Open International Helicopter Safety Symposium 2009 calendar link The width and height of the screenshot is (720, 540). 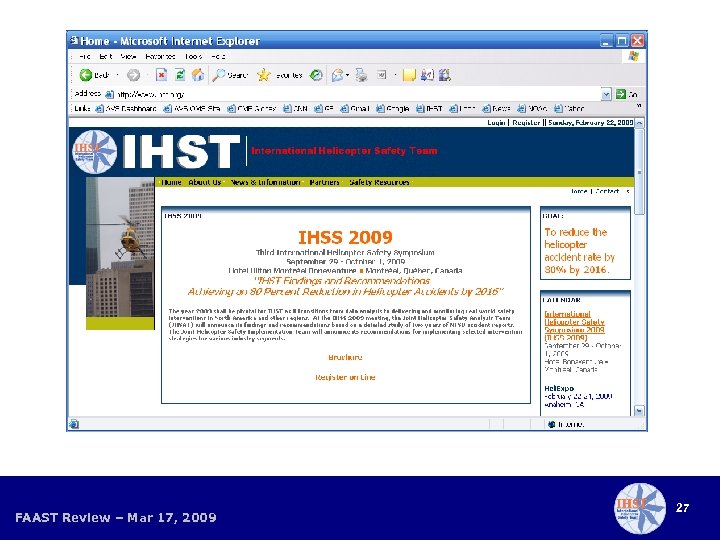tap(574, 326)
